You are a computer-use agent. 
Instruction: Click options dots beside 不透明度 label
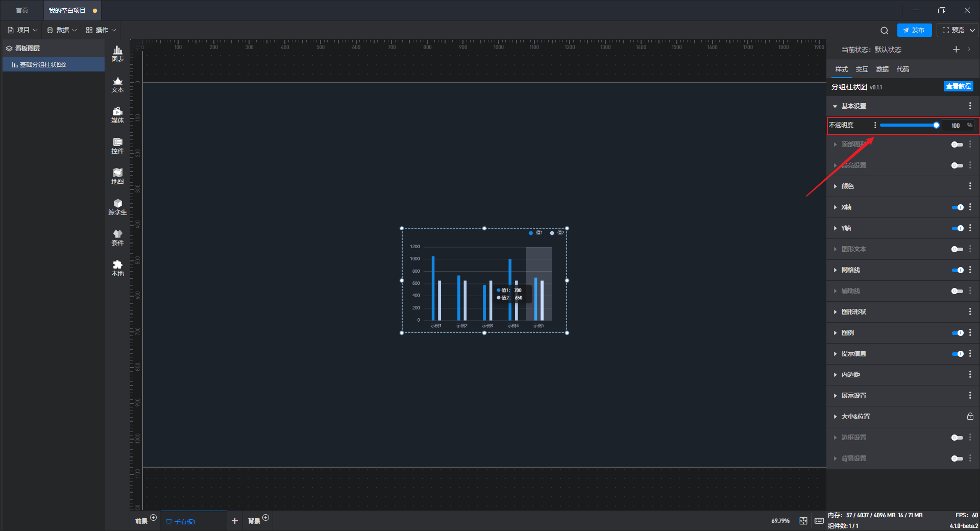coord(875,125)
